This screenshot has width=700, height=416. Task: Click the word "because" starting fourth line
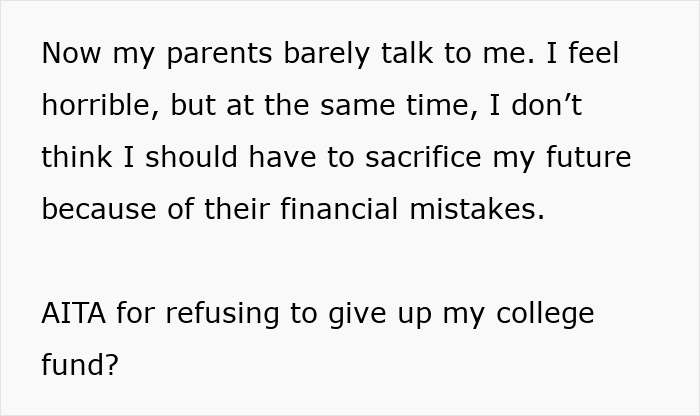coord(99,209)
